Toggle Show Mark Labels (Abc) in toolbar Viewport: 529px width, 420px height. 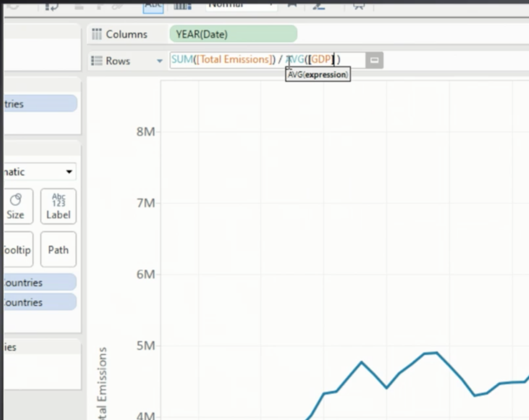tap(153, 6)
